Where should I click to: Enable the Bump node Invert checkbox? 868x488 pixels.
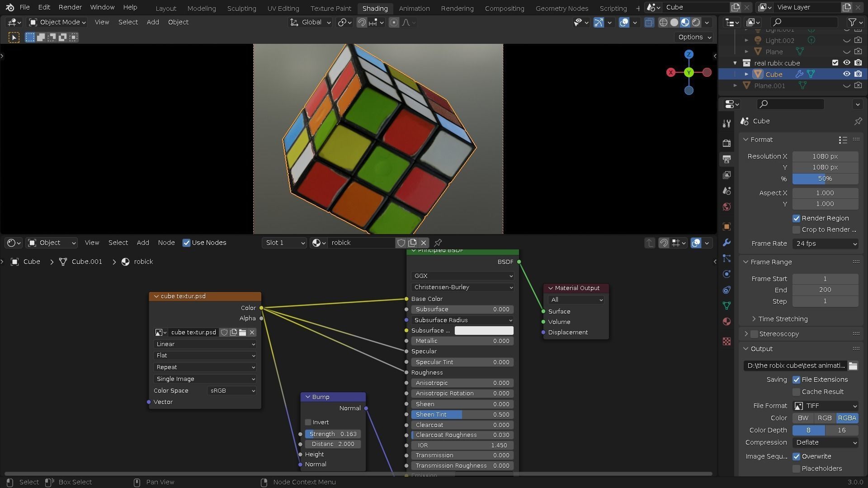308,422
